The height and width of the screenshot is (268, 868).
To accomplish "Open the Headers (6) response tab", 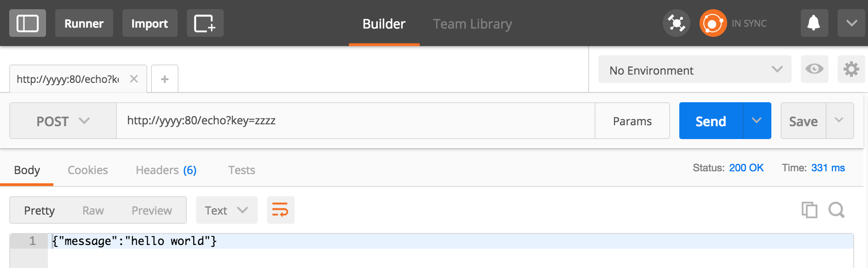I will point(166,170).
